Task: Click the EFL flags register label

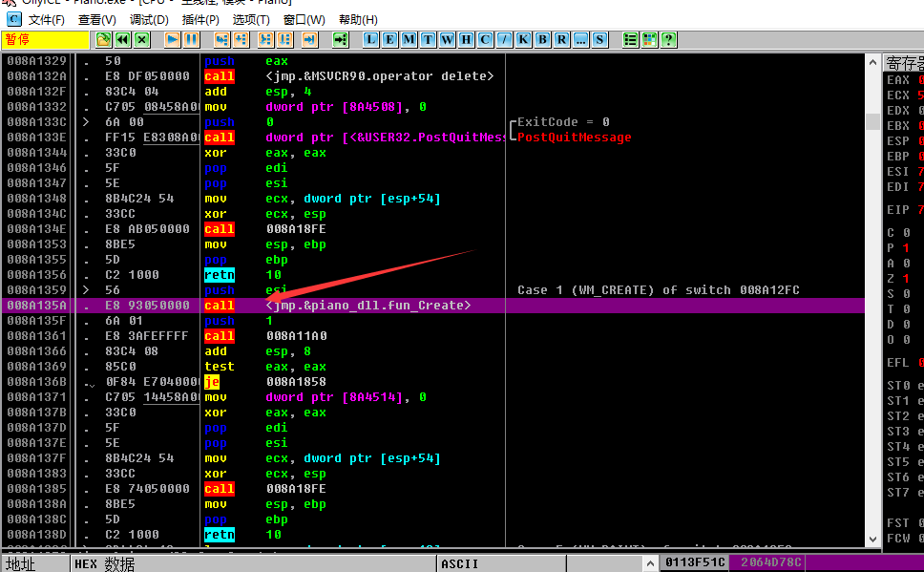Action: pyautogui.click(x=898, y=363)
